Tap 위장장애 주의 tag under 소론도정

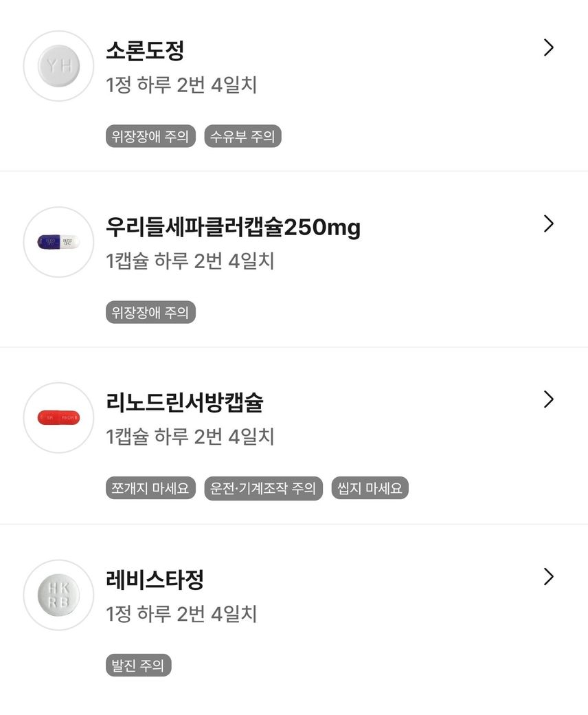click(x=150, y=136)
